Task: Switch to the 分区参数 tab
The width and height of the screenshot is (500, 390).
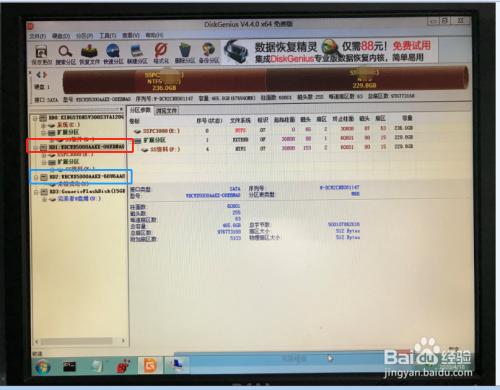Action: (140, 110)
